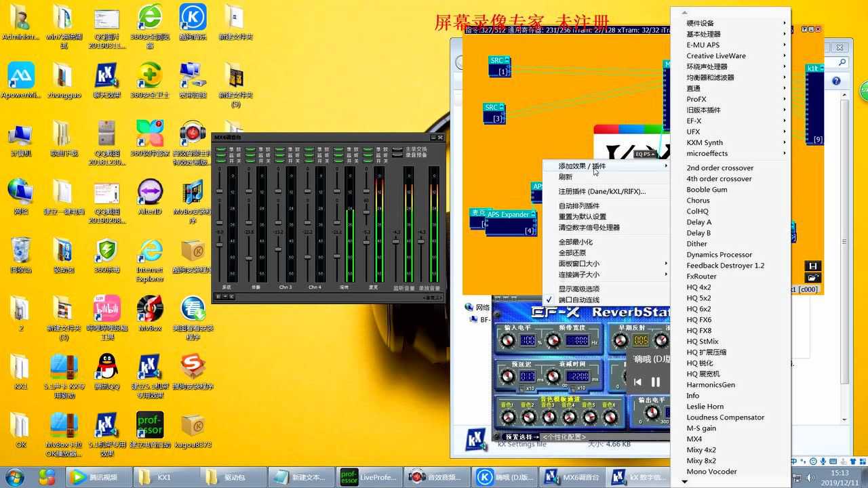This screenshot has height=488, width=868.
Task: Select the SRC [1] plugin block
Action: (499, 66)
